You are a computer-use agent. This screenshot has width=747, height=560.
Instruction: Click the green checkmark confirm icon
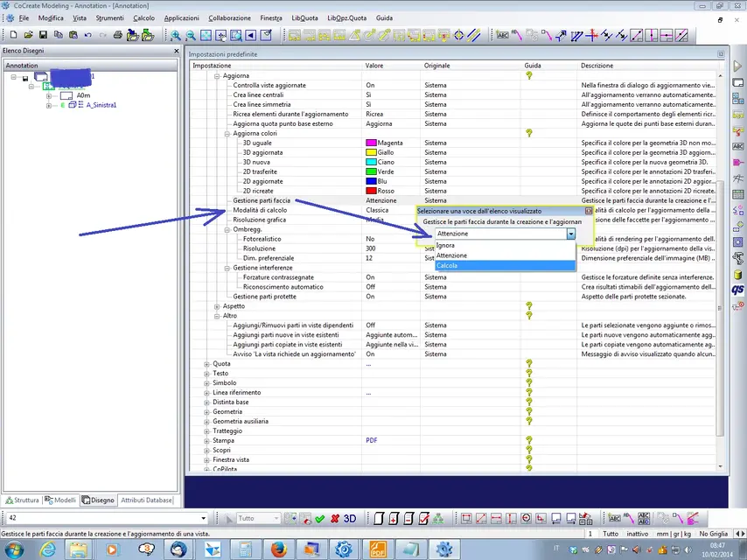pos(319,519)
